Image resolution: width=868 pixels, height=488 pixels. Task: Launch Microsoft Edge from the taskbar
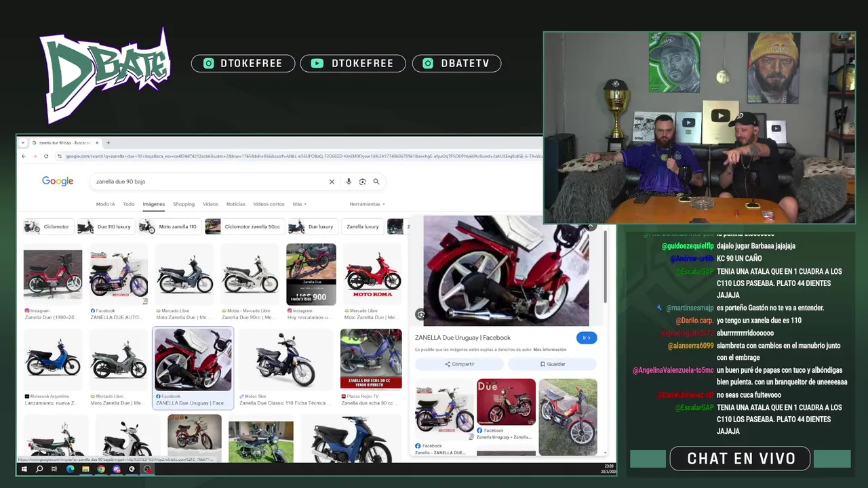tap(70, 469)
